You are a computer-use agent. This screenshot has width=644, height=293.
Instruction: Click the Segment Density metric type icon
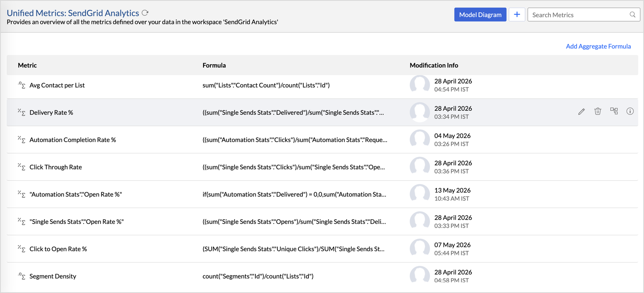[22, 276]
